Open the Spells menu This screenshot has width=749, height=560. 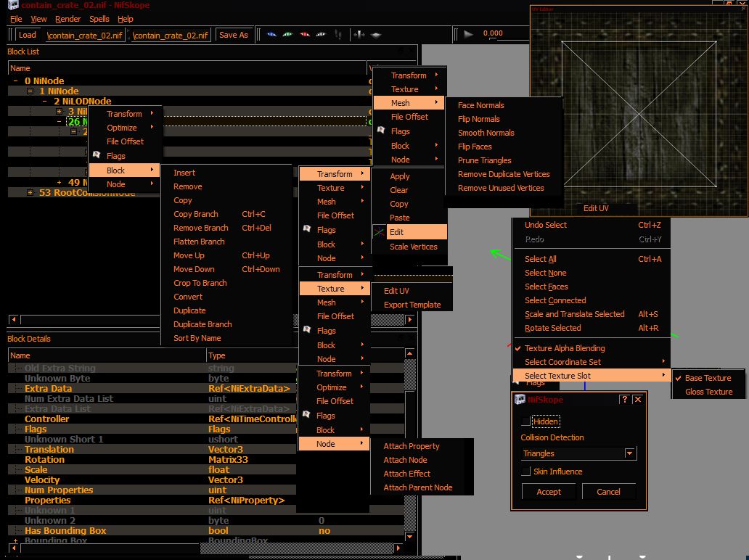[99, 19]
